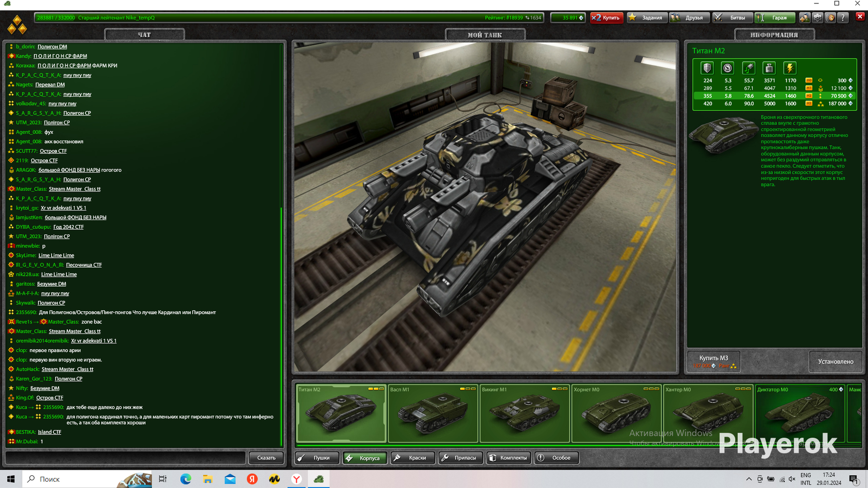Open the help question mark icon

coord(843,18)
